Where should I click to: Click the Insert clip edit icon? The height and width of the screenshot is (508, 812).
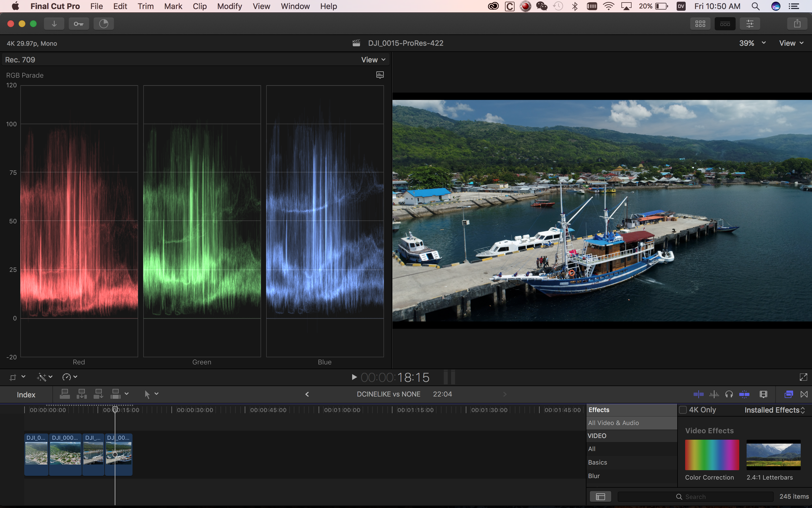coord(81,394)
